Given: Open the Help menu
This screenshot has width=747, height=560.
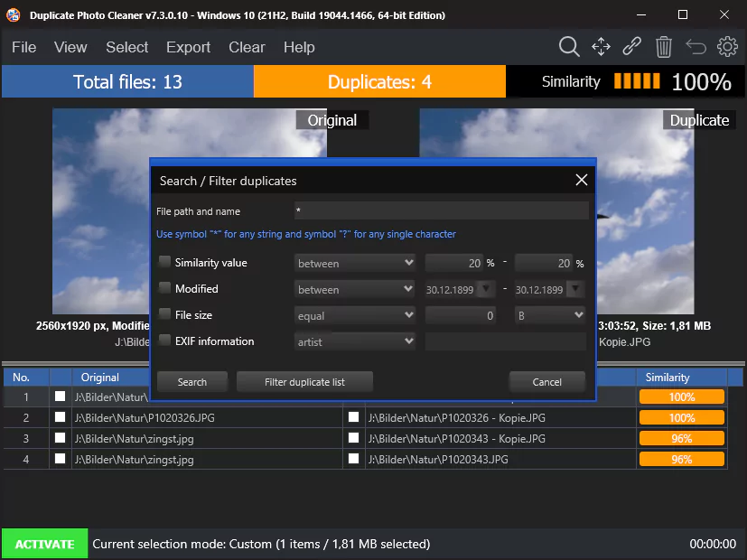Looking at the screenshot, I should (x=299, y=47).
